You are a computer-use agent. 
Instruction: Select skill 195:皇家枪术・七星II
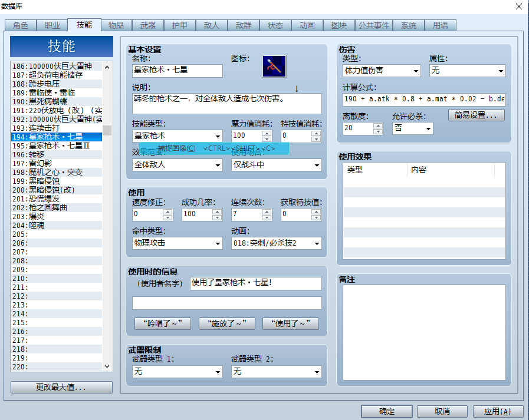[x=57, y=146]
